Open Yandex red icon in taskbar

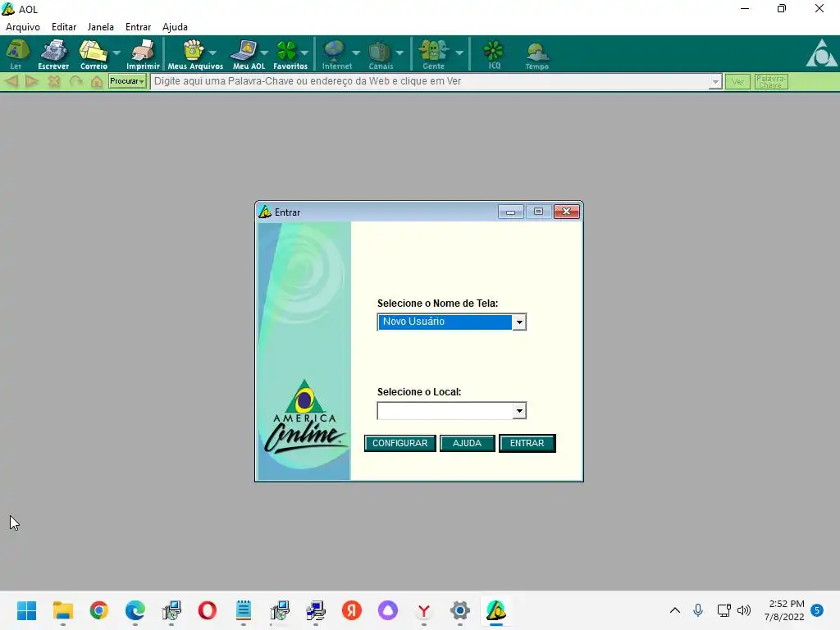351,610
